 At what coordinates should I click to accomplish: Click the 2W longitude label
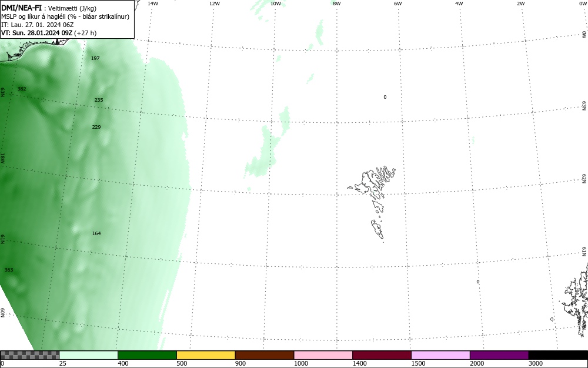click(520, 4)
